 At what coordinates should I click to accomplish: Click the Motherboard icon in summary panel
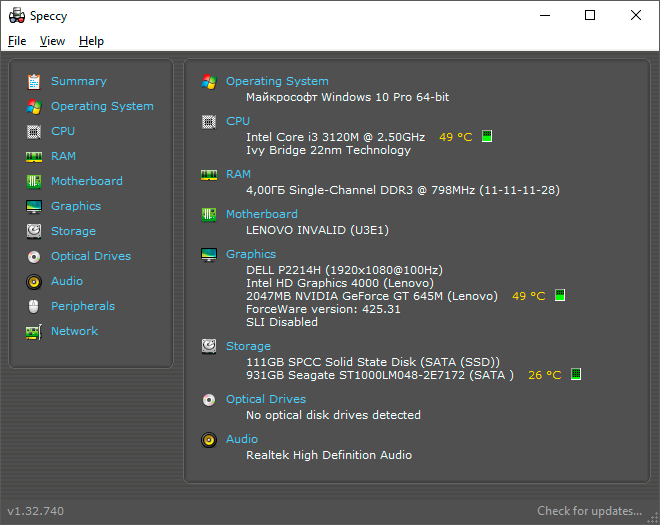pos(209,215)
